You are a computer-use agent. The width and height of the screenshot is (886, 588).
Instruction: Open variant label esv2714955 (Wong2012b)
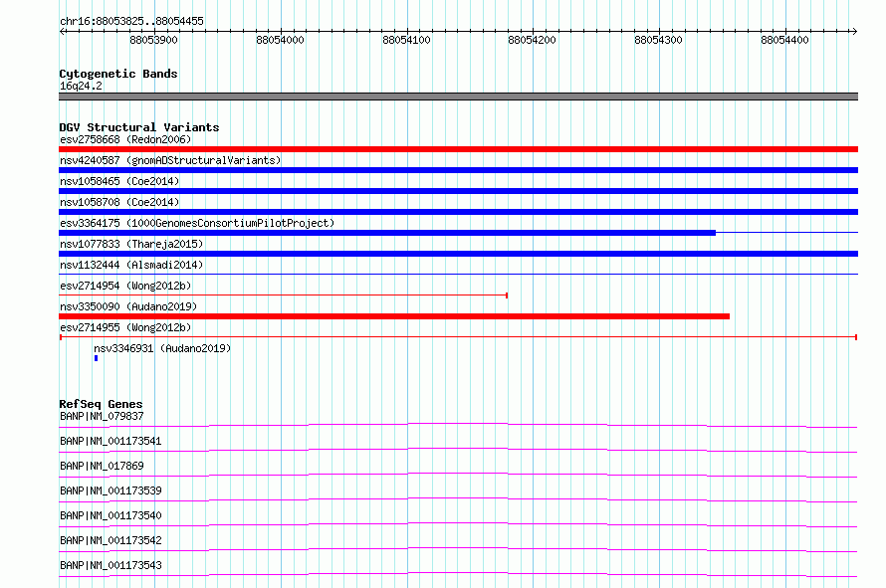(x=125, y=327)
